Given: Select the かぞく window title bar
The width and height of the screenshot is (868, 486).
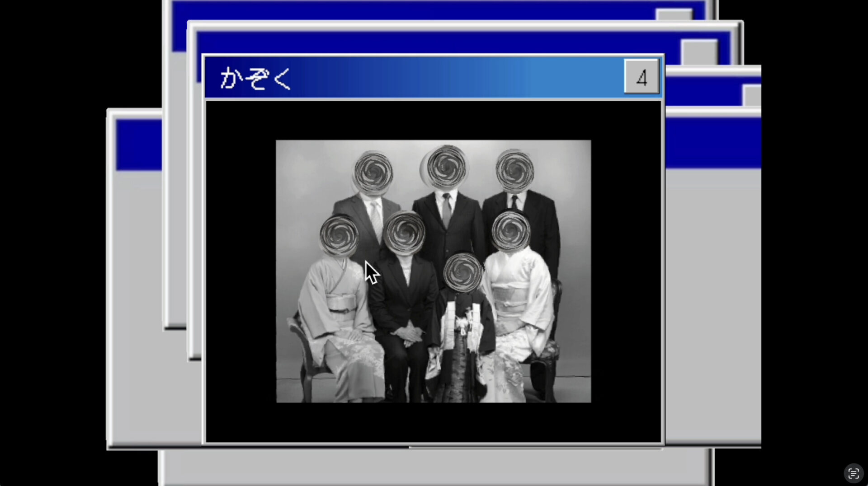Looking at the screenshot, I should [407, 78].
